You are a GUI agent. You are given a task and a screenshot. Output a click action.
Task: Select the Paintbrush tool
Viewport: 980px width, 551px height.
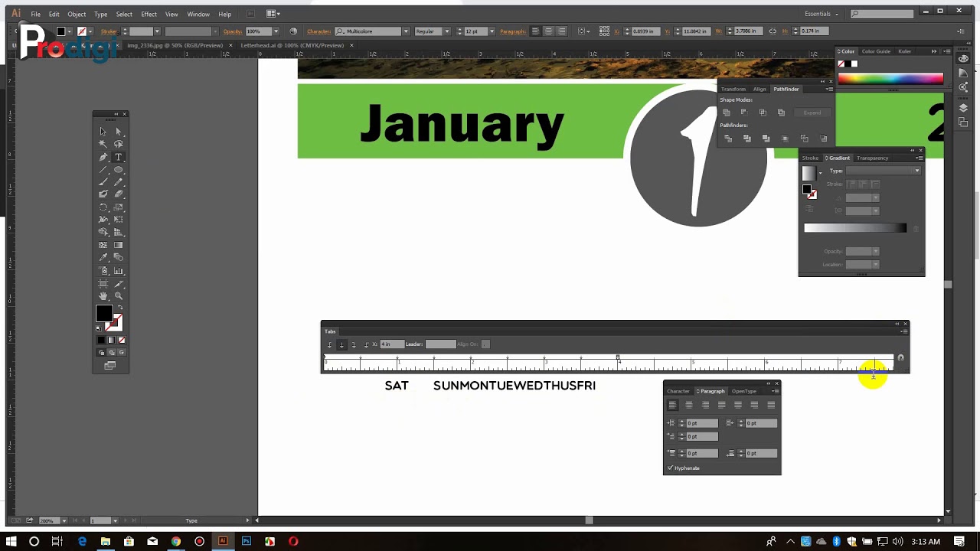tap(103, 182)
